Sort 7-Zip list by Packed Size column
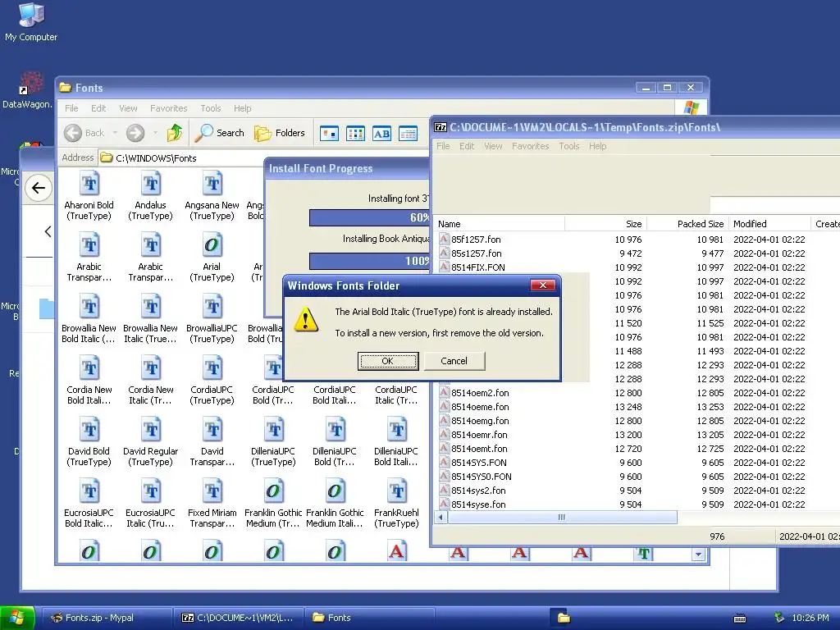 coord(687,224)
